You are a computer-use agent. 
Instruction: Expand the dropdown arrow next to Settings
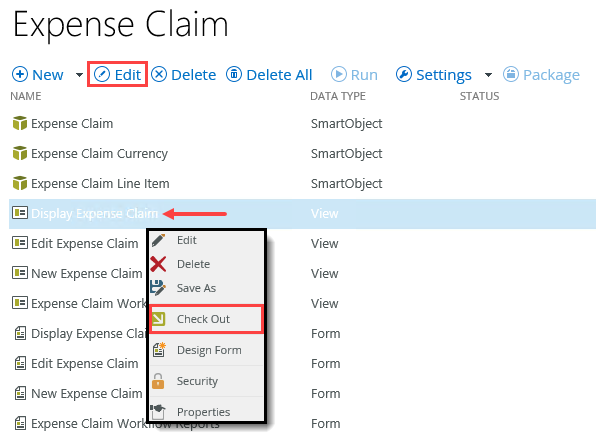[488, 75]
